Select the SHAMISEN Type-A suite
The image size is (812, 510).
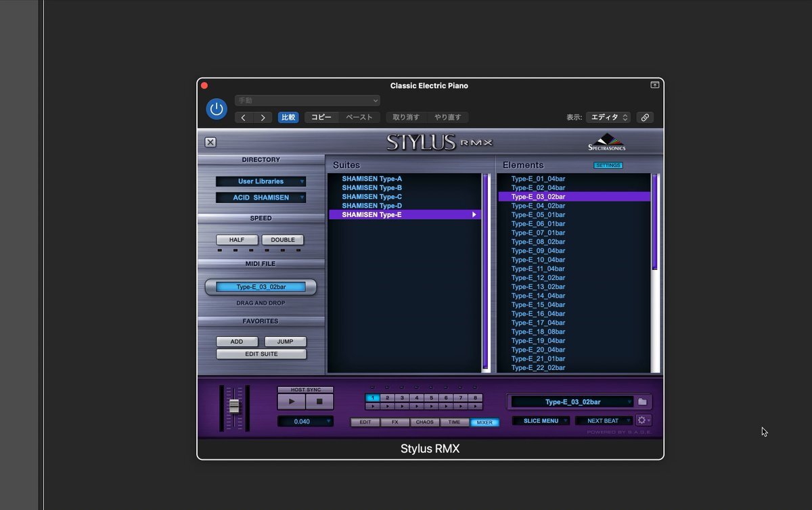coord(371,179)
